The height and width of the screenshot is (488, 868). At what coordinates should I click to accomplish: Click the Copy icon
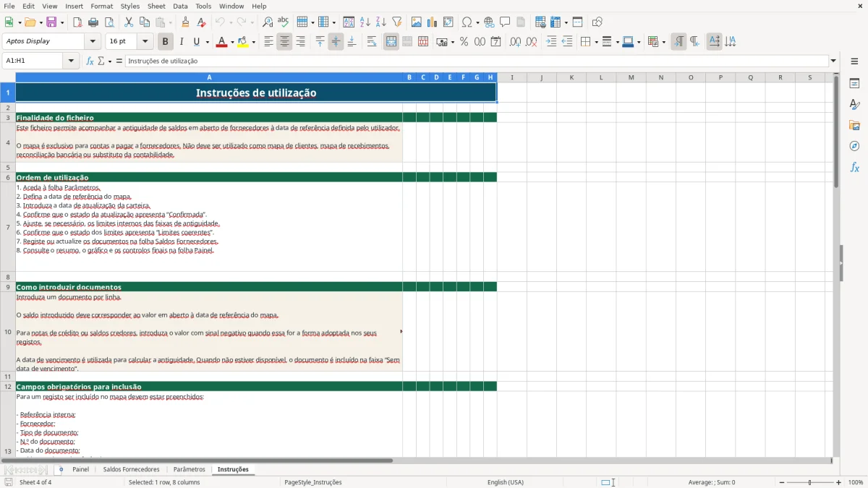point(145,22)
